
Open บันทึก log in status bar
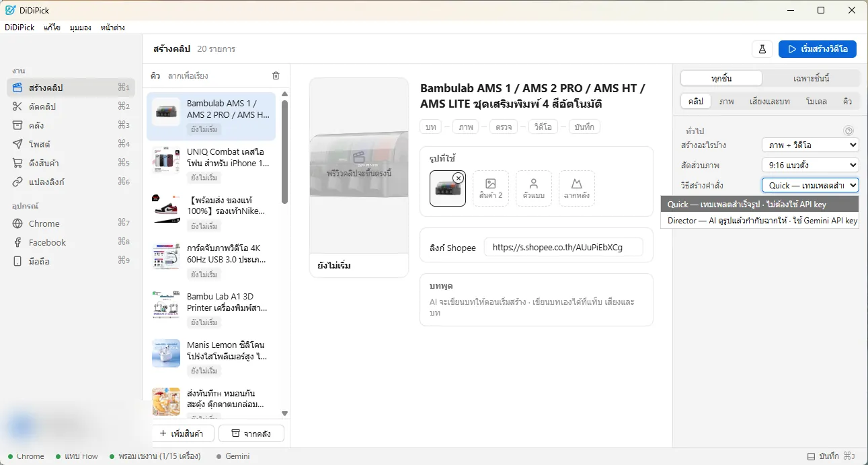(x=831, y=456)
